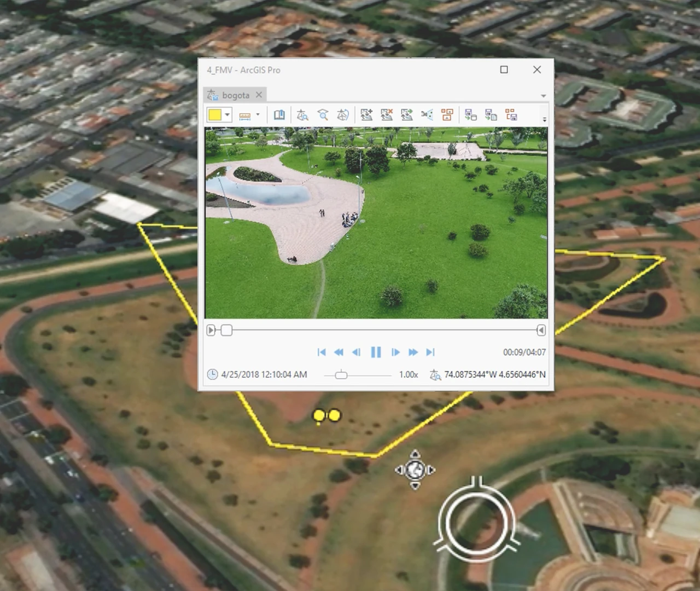The image size is (700, 591).
Task: Click the map navigator compass control
Action: tap(415, 470)
